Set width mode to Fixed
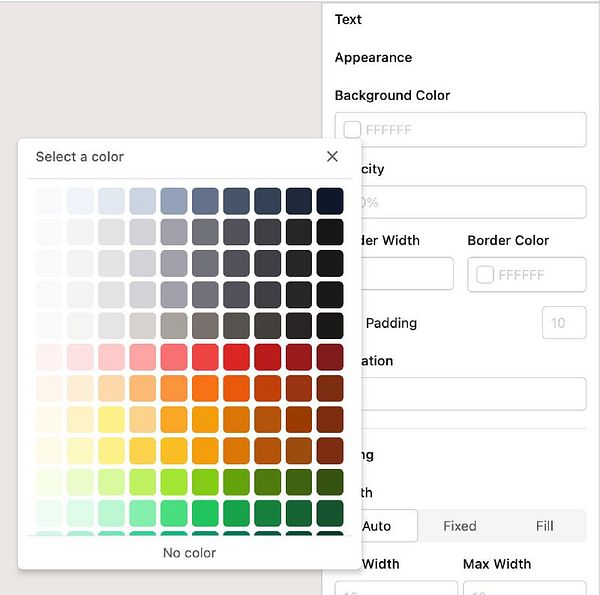Screen dimensions: 600x595 click(460, 526)
